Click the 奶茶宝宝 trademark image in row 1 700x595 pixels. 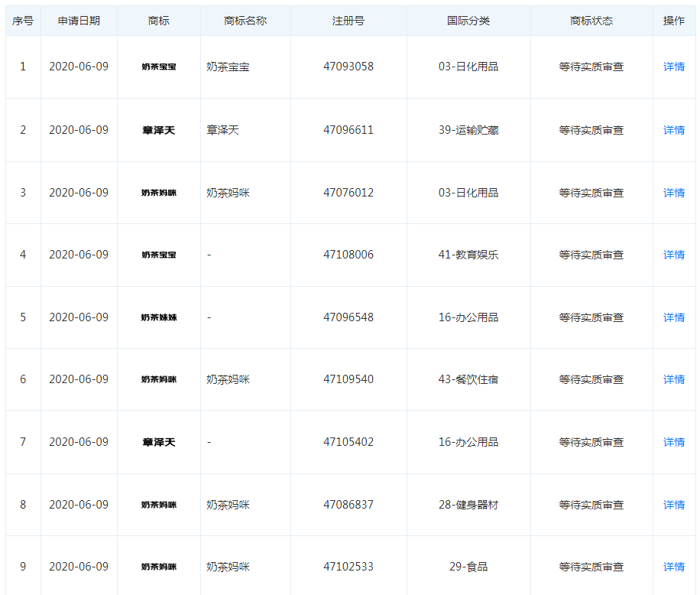point(159,67)
